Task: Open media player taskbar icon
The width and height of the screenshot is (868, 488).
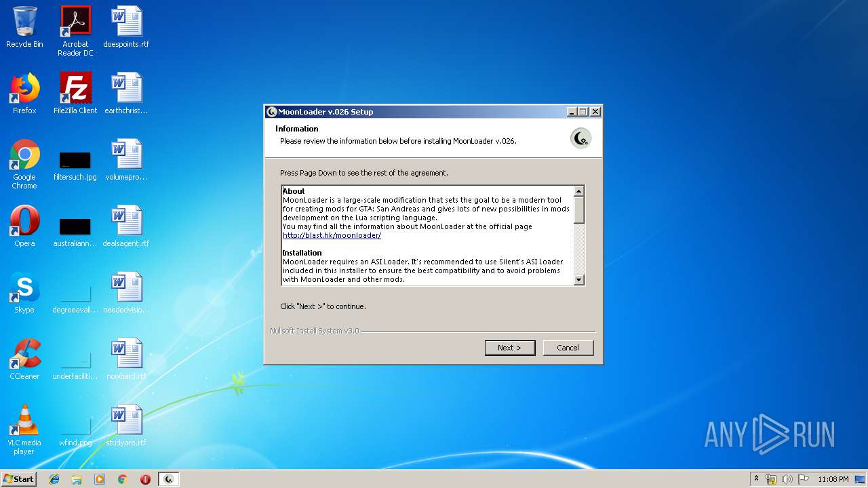Action: tap(100, 479)
